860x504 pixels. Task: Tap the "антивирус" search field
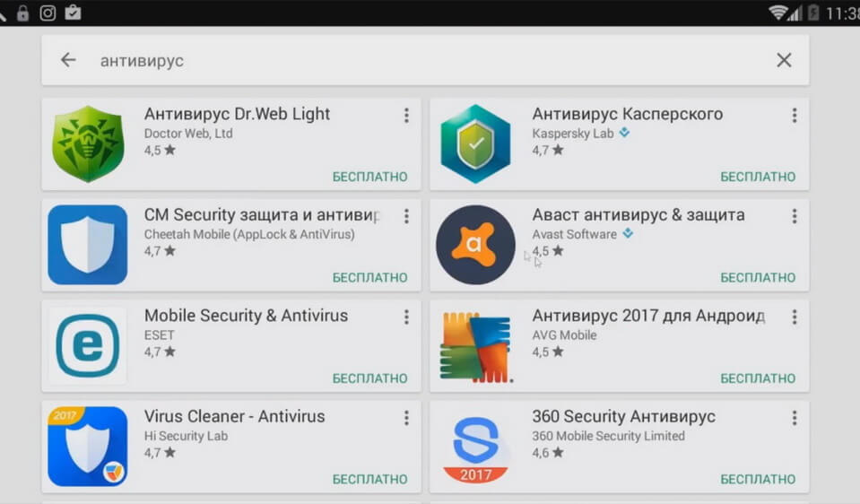[x=425, y=60]
